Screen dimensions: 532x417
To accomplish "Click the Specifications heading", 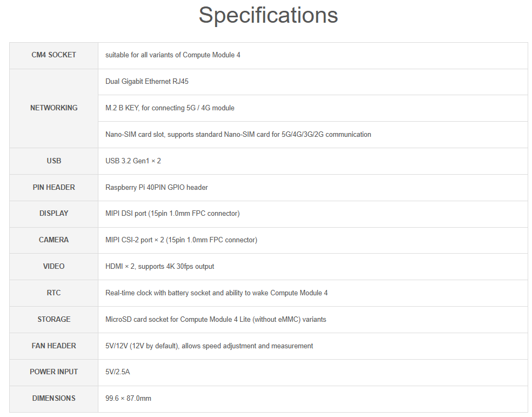I will [268, 16].
